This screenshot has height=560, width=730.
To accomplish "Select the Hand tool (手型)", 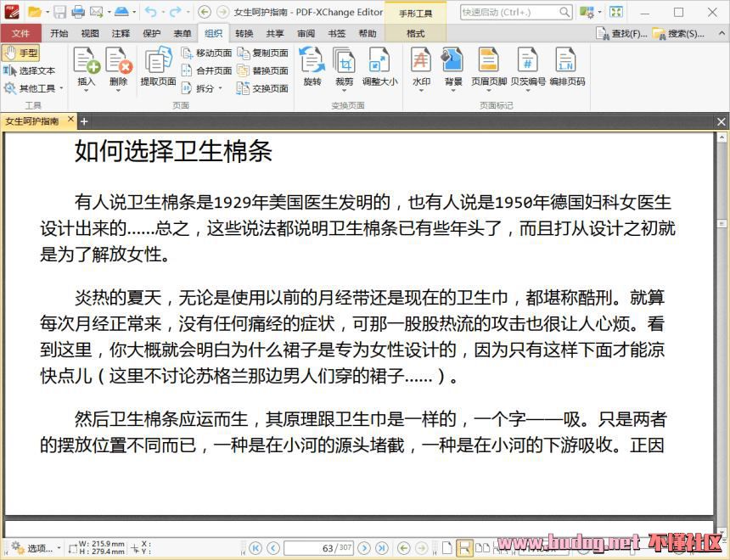I will [x=21, y=53].
